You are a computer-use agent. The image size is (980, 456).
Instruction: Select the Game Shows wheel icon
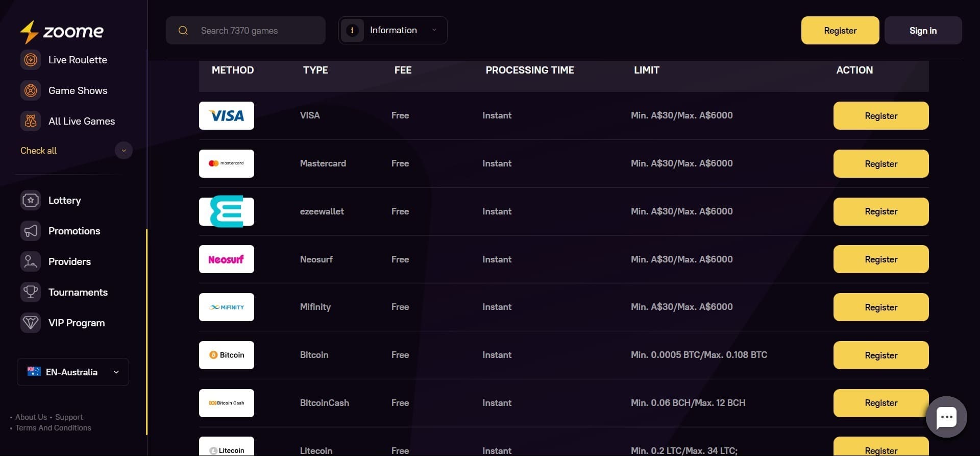[x=31, y=90]
